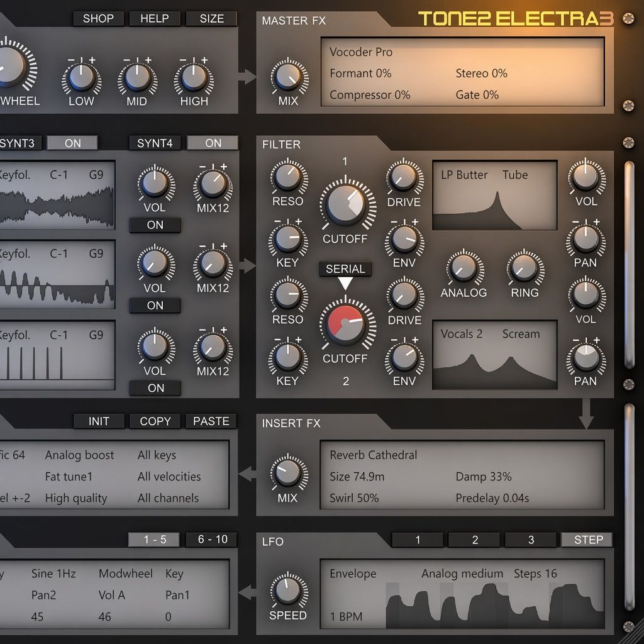Image resolution: width=644 pixels, height=644 pixels.
Task: Click the middle oscillator VOL knob
Action: [155, 264]
